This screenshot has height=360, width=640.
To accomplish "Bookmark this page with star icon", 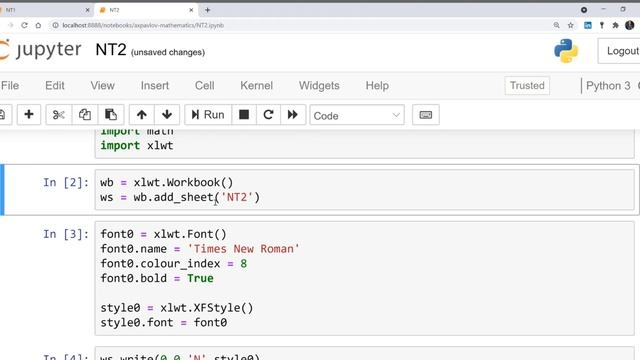I will coord(571,25).
